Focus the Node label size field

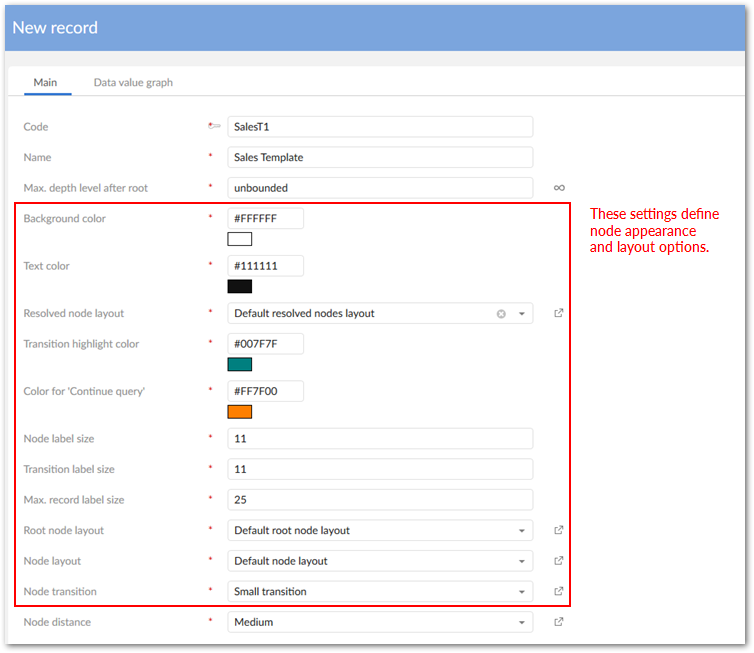[x=380, y=439]
